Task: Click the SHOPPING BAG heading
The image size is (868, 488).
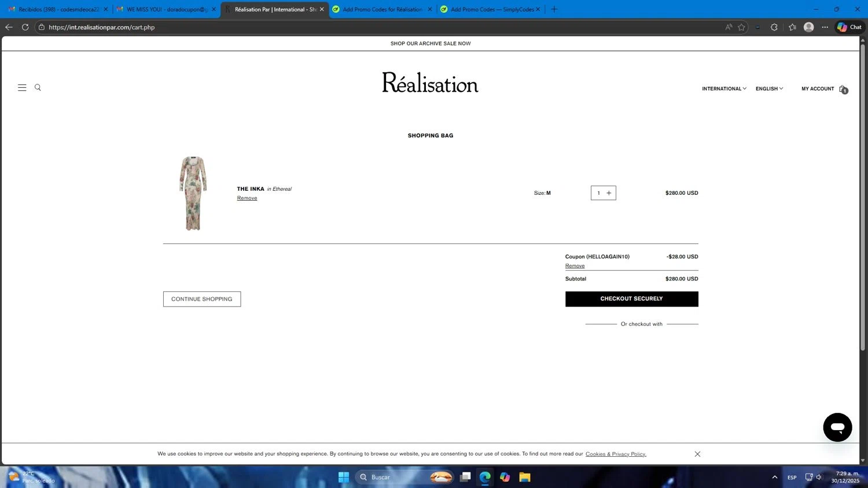Action: pyautogui.click(x=431, y=135)
